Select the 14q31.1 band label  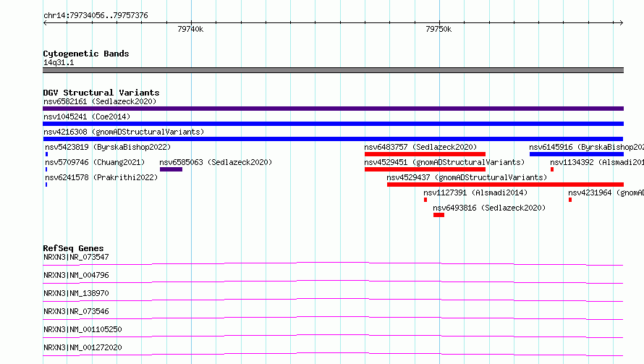pyautogui.click(x=59, y=62)
